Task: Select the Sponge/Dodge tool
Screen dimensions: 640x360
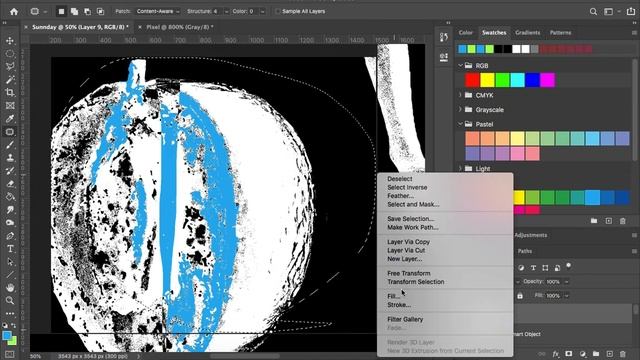Action: tap(10, 223)
